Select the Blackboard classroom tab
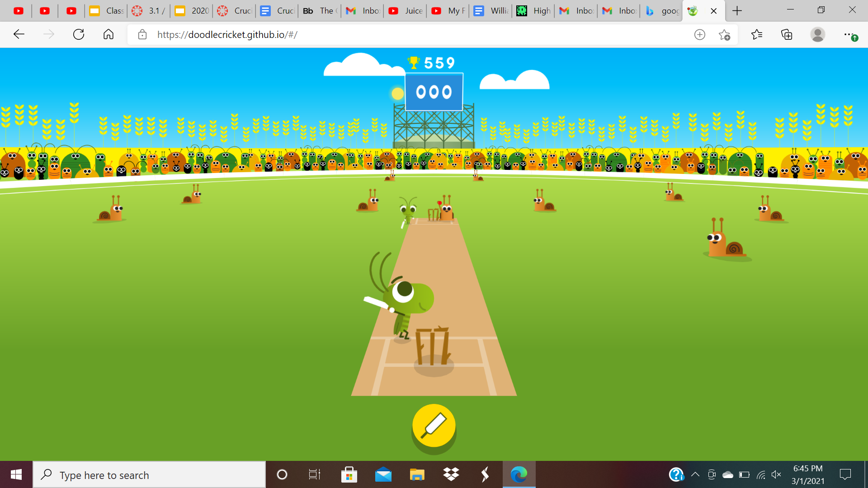868x488 pixels. coord(321,11)
